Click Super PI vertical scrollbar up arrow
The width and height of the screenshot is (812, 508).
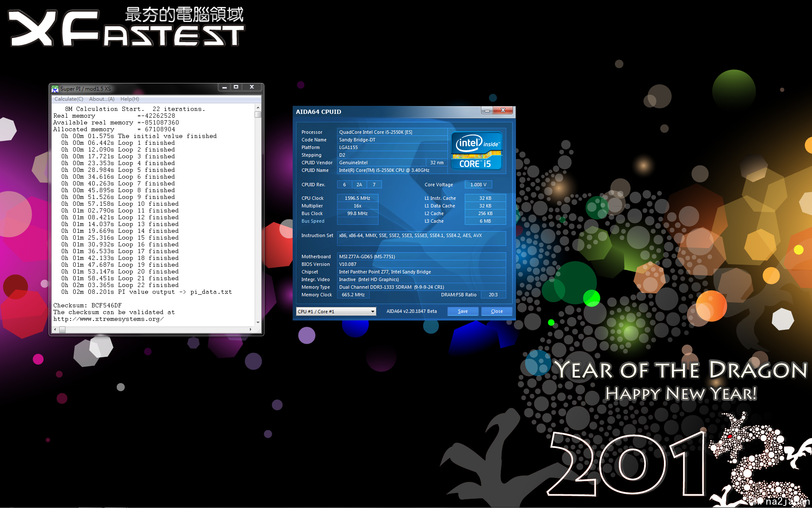[258, 108]
